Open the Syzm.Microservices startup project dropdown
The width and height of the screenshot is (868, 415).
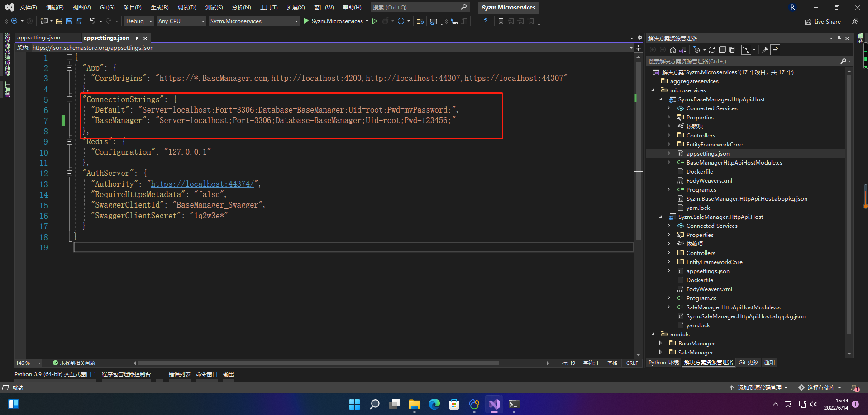tap(254, 21)
